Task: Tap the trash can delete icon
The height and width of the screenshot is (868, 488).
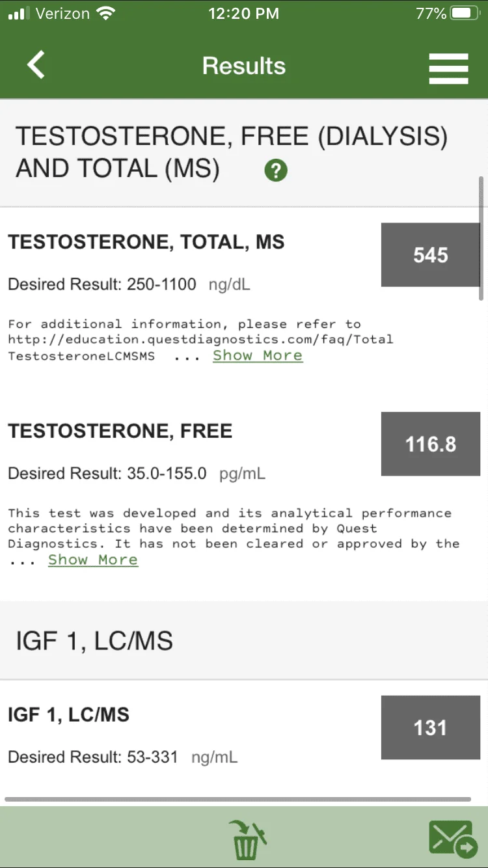Action: pos(247,839)
